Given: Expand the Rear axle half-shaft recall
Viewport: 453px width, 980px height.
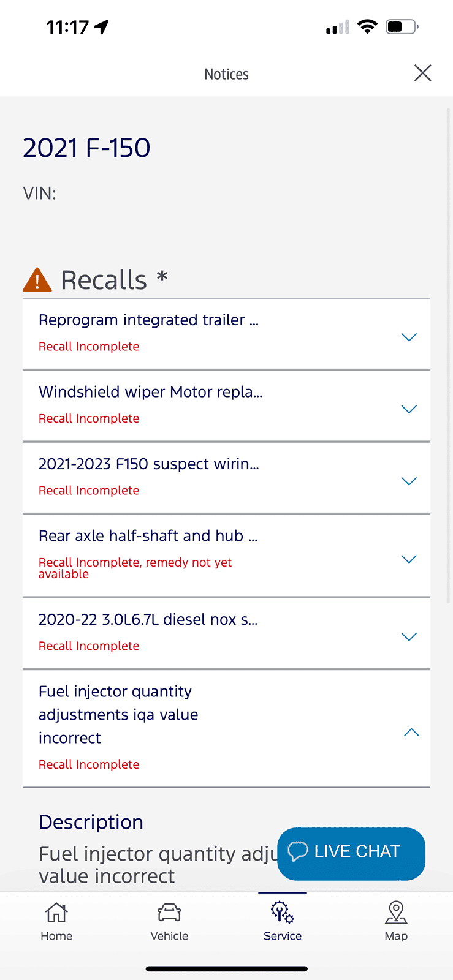Looking at the screenshot, I should [x=409, y=559].
